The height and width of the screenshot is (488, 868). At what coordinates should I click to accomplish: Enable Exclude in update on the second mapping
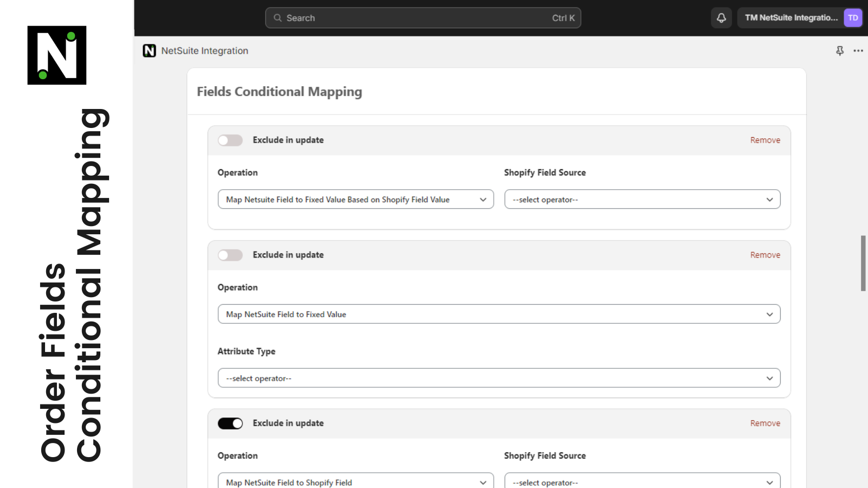point(230,255)
